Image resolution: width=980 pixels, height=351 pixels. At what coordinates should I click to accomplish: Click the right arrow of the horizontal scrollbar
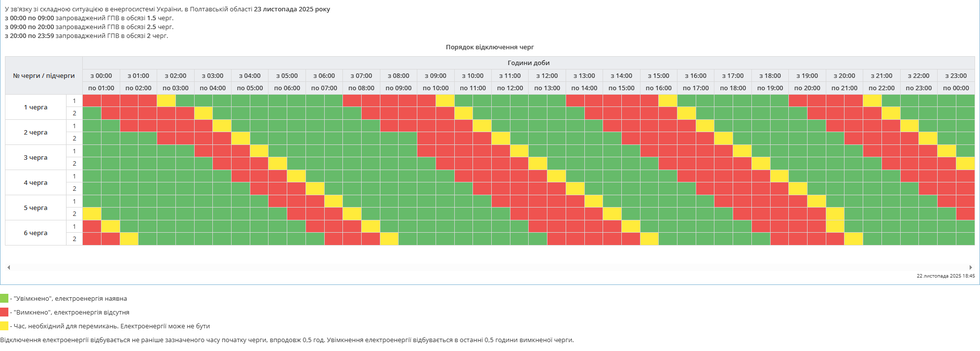[971, 267]
